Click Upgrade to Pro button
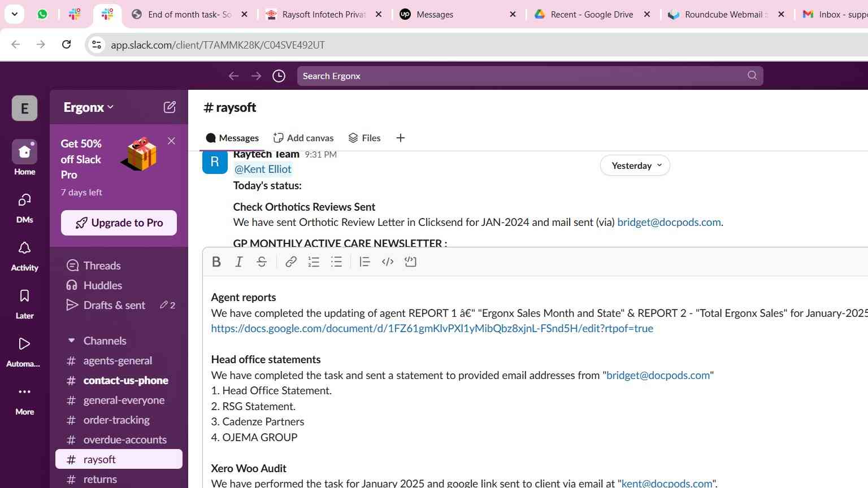This screenshot has width=868, height=488. point(119,223)
